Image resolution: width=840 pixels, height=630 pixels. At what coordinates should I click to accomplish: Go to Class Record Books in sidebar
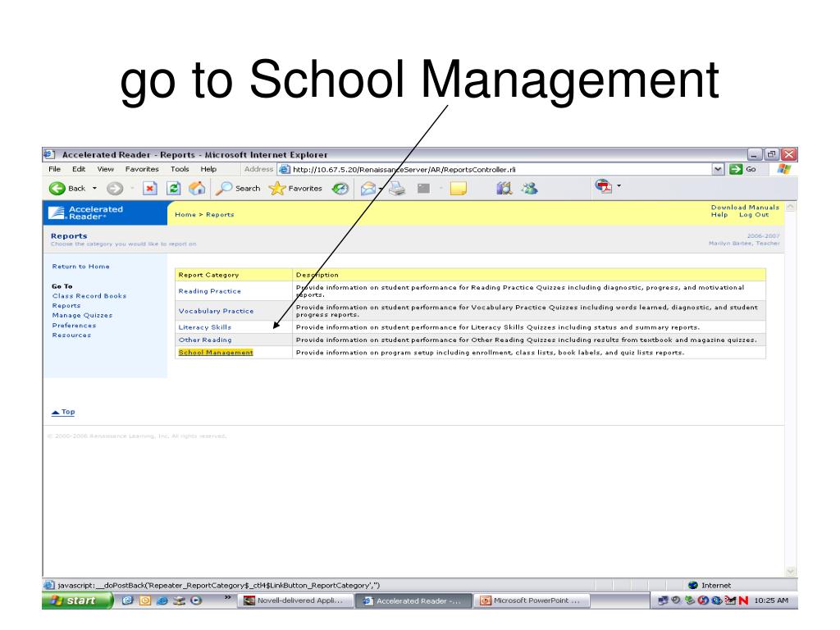click(x=89, y=296)
